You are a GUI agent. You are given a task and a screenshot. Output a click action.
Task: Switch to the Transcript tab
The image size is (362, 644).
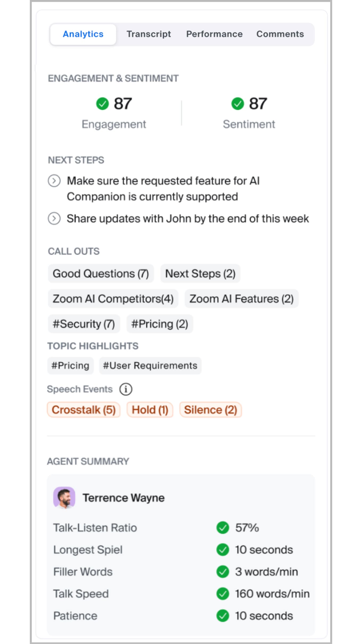(149, 34)
